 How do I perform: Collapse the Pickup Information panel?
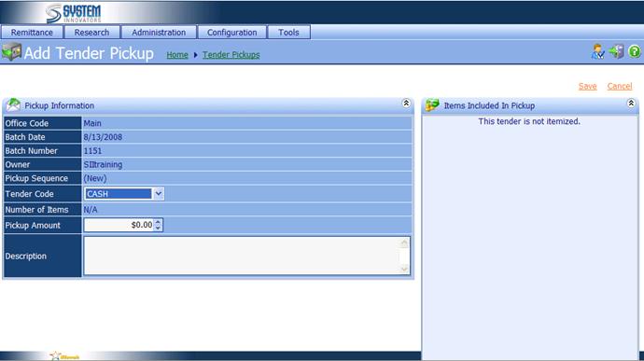[x=406, y=104]
